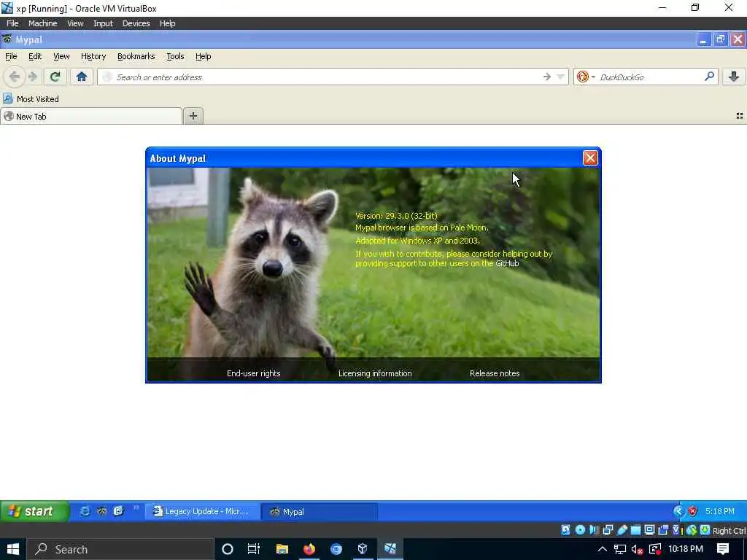747x560 pixels.
Task: Follow the GitHub link in About dialog
Action: (507, 263)
